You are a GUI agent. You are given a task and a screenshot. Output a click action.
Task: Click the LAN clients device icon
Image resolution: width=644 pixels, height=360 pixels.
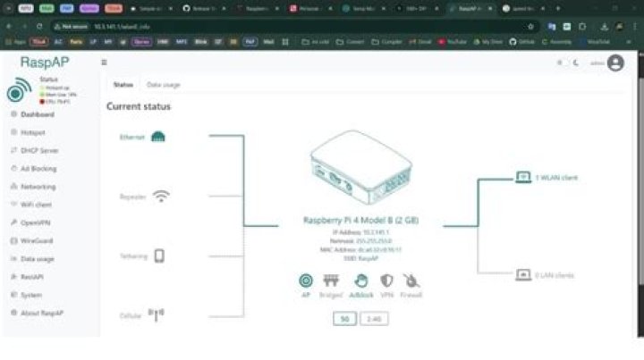523,275
